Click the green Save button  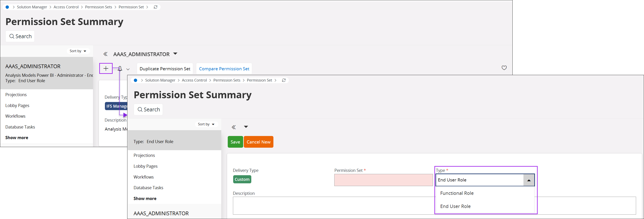click(235, 142)
